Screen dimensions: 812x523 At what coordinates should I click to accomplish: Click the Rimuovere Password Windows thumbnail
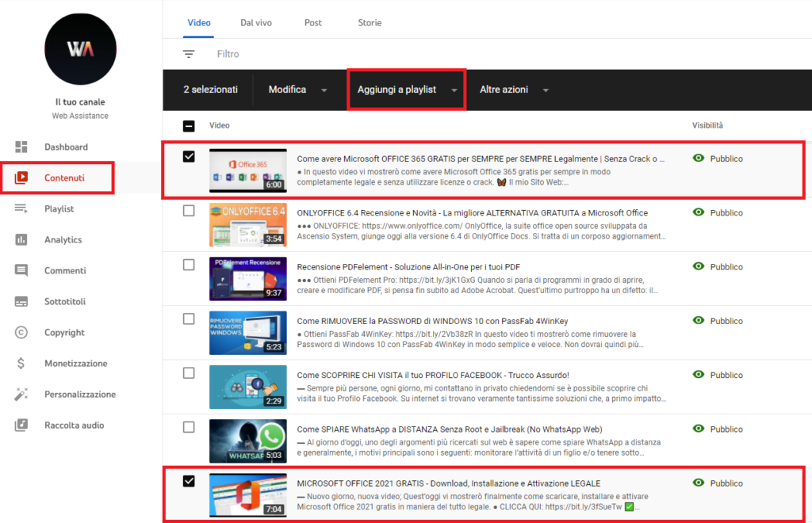coord(248,333)
